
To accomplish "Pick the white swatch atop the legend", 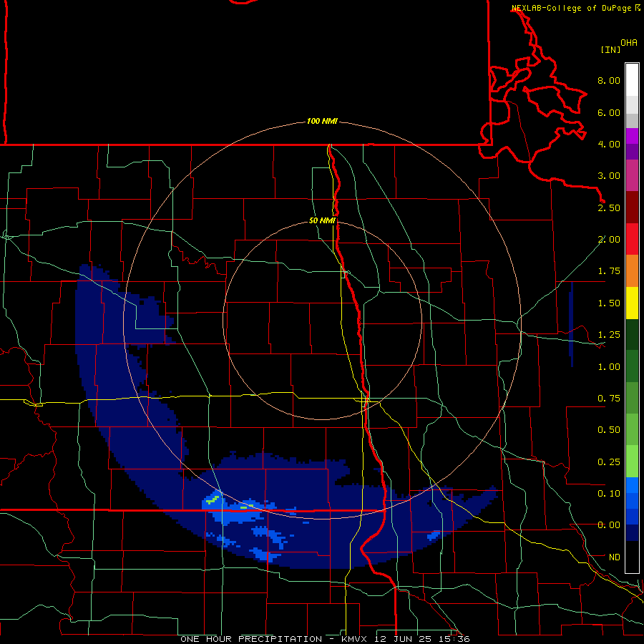I will coord(632,79).
